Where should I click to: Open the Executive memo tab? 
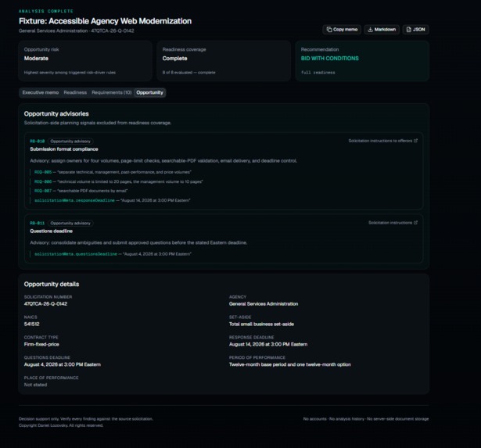[40, 92]
